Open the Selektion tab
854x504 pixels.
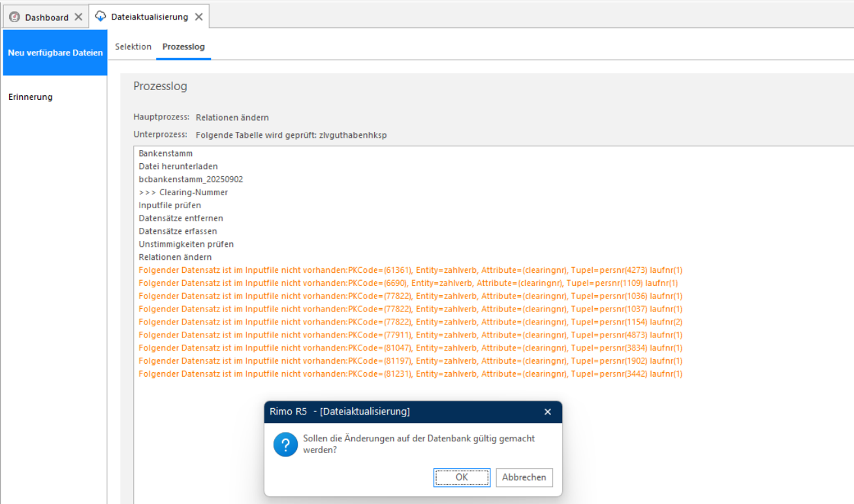[x=133, y=46]
